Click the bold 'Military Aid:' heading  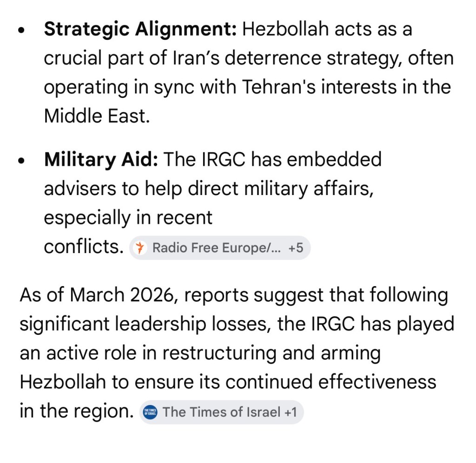tap(101, 160)
